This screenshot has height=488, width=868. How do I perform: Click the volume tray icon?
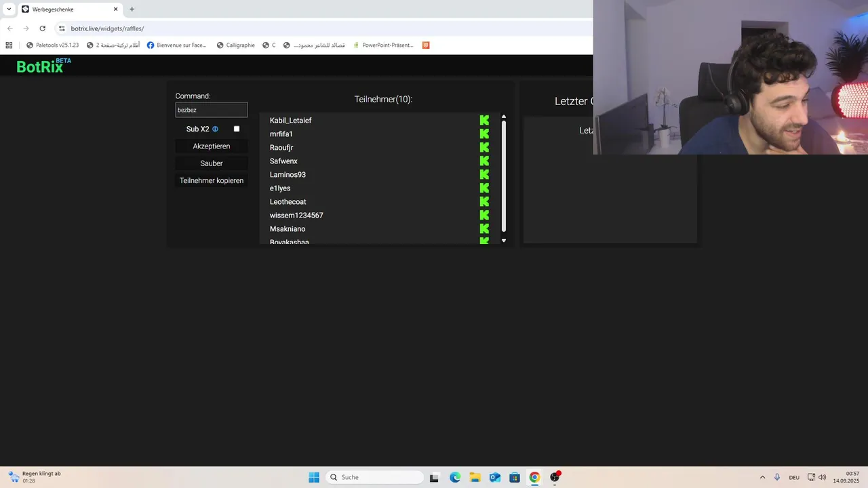coord(823,477)
